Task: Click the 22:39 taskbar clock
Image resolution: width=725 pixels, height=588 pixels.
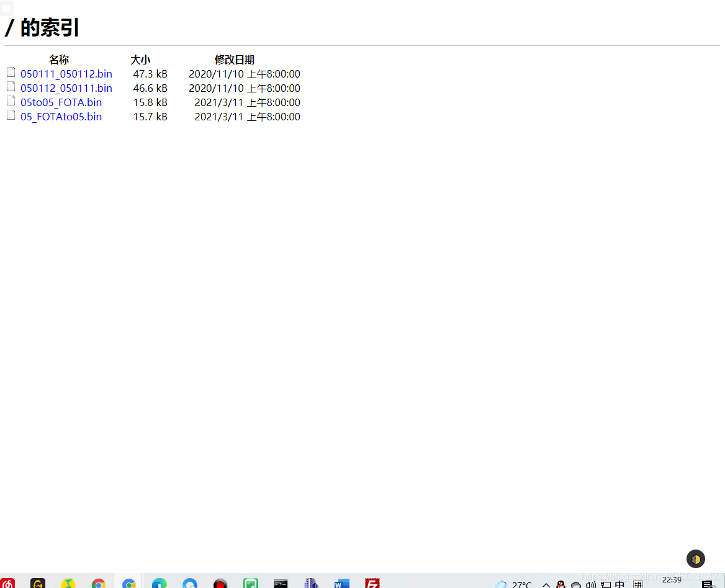Action: click(x=672, y=580)
